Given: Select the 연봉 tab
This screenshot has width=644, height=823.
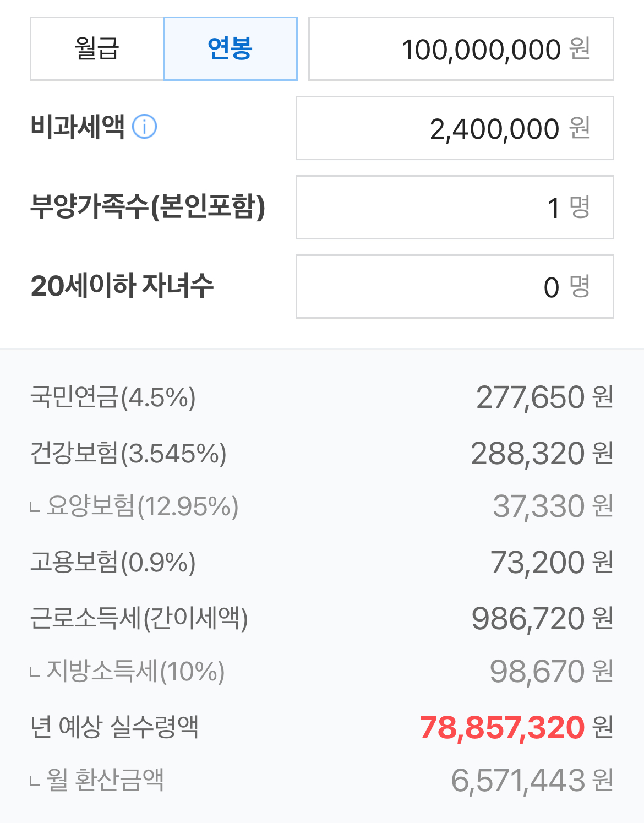Looking at the screenshot, I should [x=230, y=49].
